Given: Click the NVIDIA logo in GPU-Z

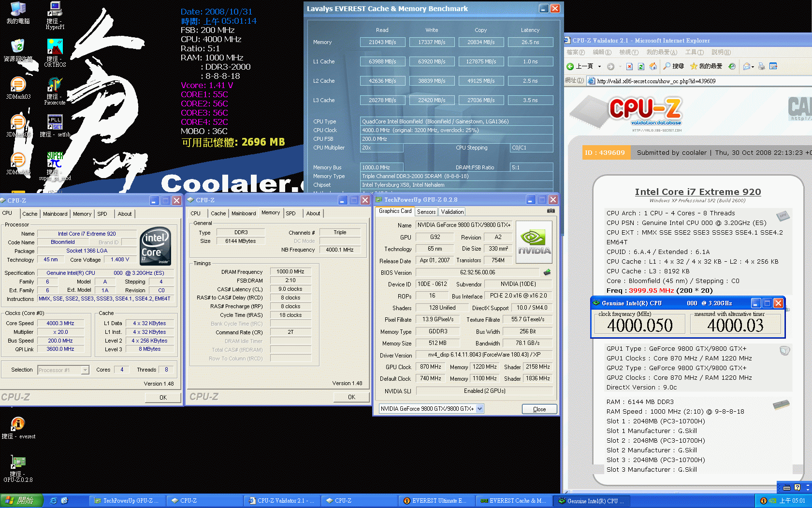Looking at the screenshot, I should click(x=534, y=242).
